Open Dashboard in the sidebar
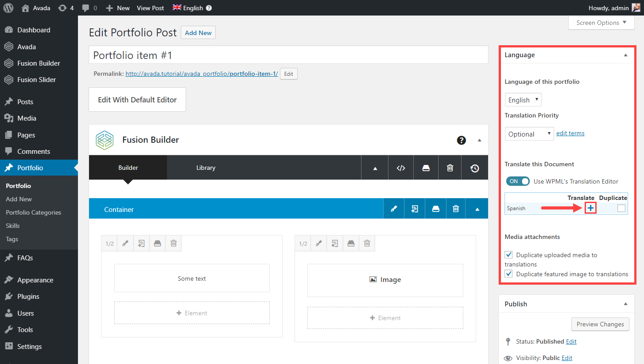Image resolution: width=644 pixels, height=364 pixels. [34, 30]
